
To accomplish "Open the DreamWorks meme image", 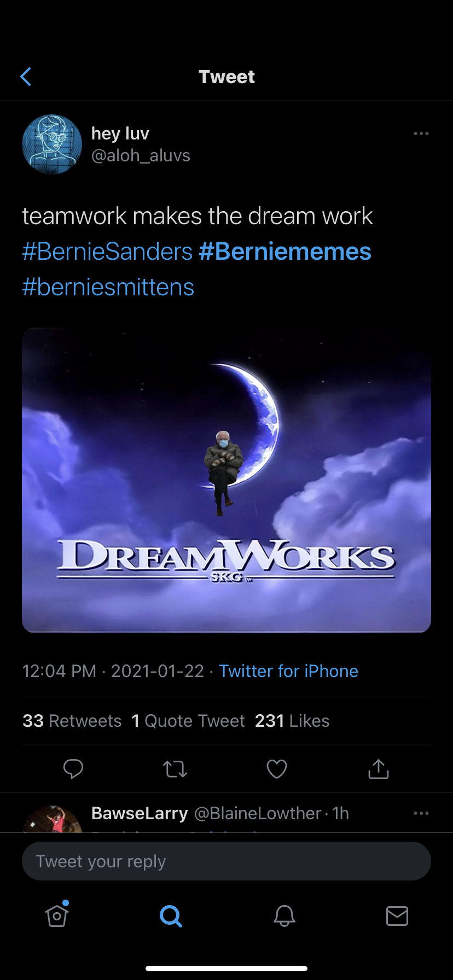I will (x=226, y=480).
